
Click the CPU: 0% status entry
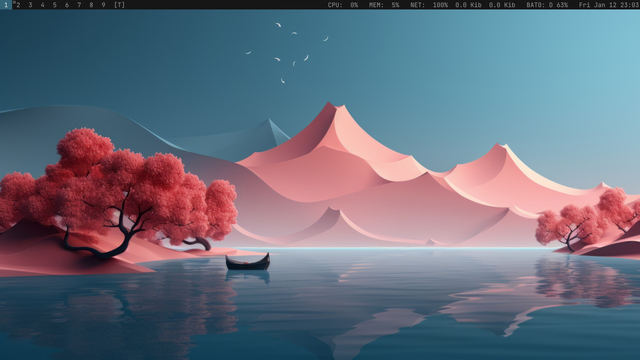343,5
